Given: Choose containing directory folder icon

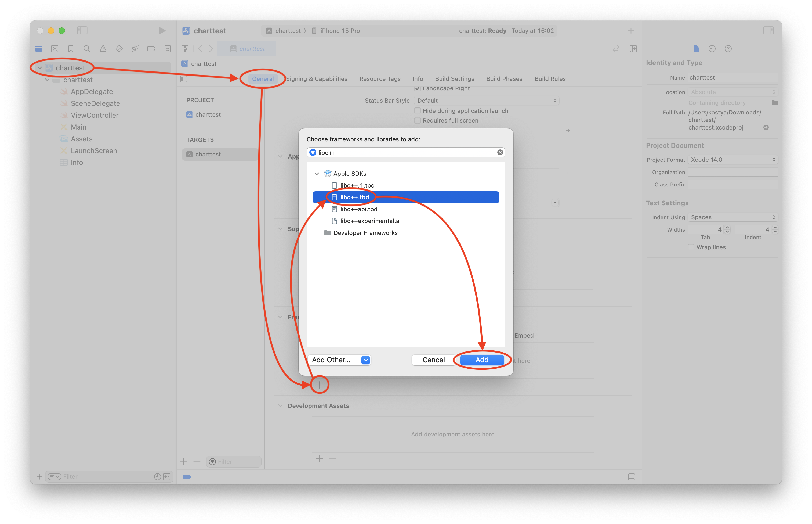Looking at the screenshot, I should (x=775, y=103).
